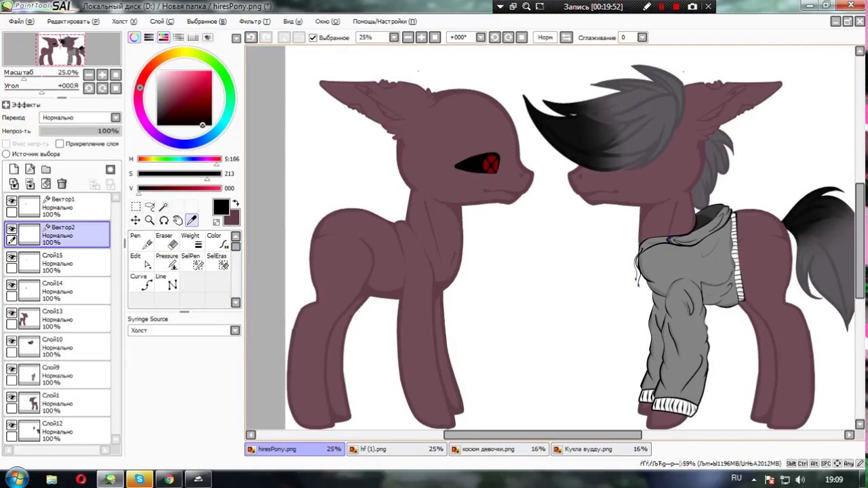Hide the Слой14 layer

click(12, 285)
